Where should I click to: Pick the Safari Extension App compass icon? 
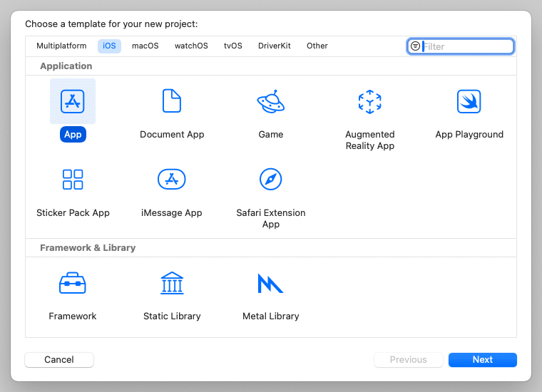(x=271, y=179)
